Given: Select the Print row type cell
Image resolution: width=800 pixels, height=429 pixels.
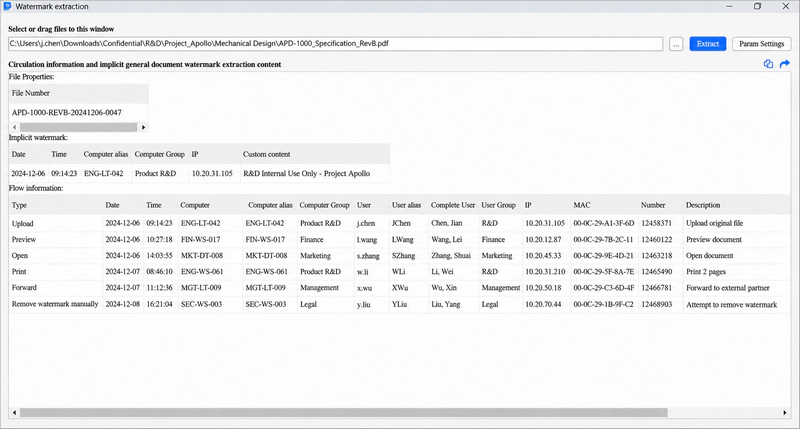Looking at the screenshot, I should click(x=19, y=272).
